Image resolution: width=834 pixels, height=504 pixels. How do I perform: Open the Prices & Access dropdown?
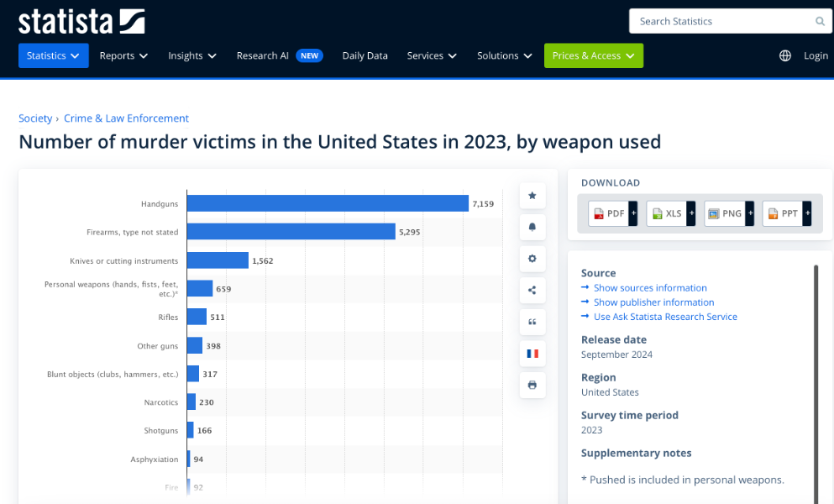593,55
